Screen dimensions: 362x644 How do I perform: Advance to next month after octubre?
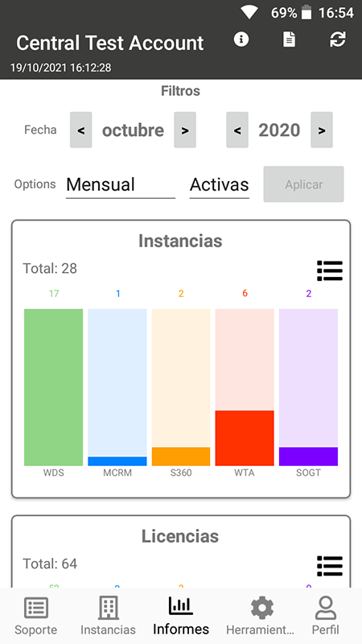pyautogui.click(x=185, y=130)
